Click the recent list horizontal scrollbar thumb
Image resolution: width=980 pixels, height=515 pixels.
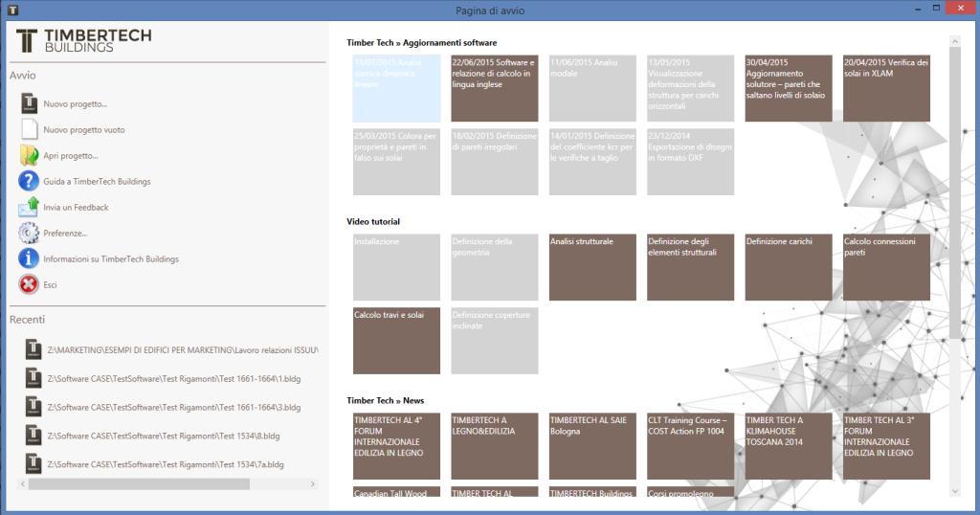pos(139,483)
